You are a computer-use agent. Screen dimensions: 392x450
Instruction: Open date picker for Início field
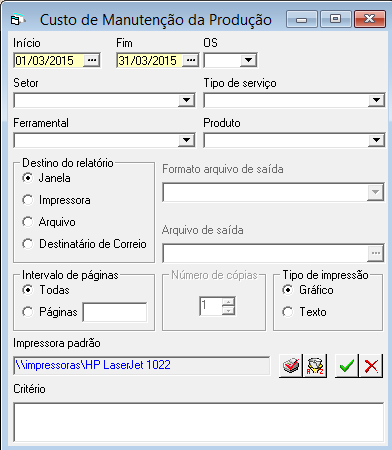(91, 60)
